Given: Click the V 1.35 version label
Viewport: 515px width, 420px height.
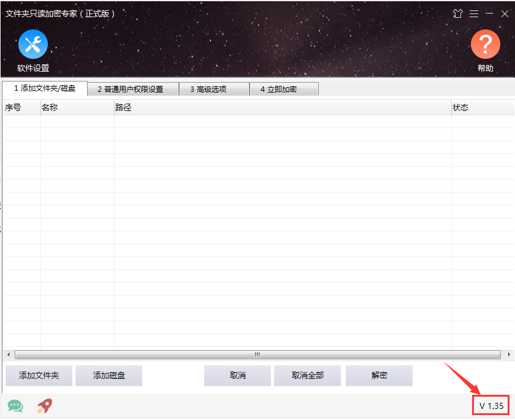Looking at the screenshot, I should [x=491, y=406].
